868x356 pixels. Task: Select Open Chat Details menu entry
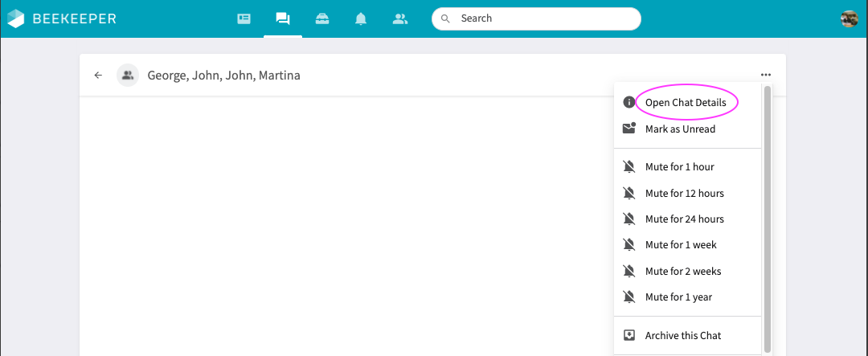coord(687,102)
